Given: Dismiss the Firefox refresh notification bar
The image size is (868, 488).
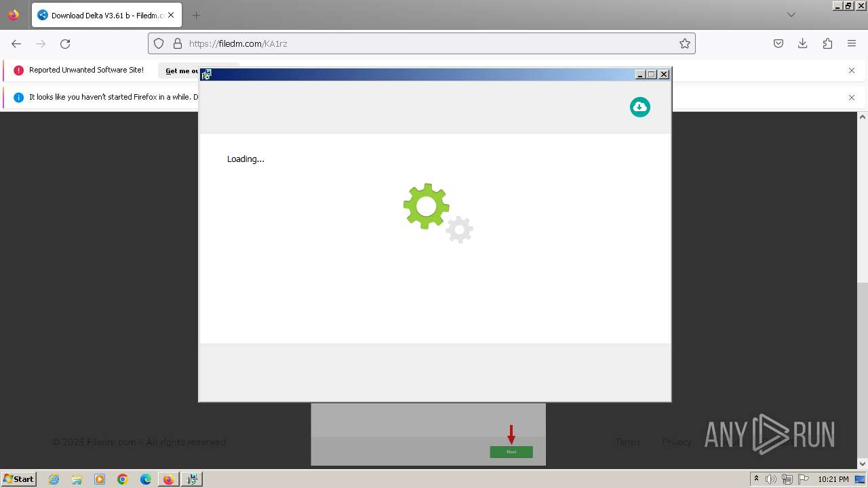Looking at the screenshot, I should (852, 98).
